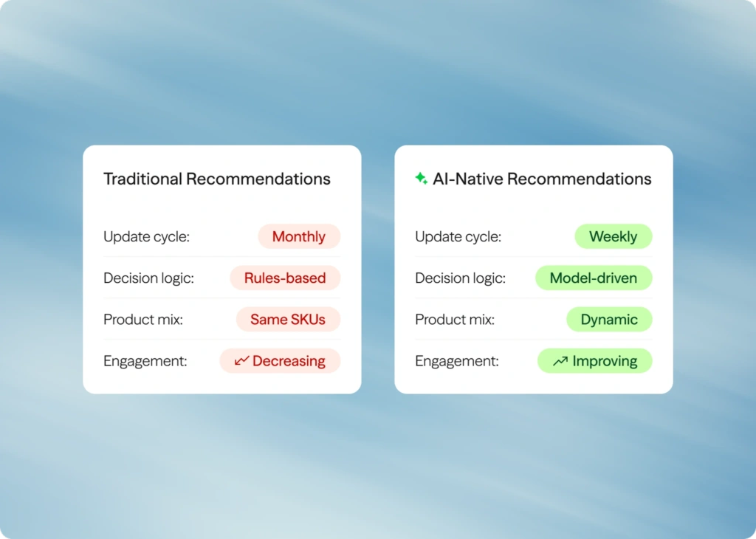756x539 pixels.
Task: Click Update cycle label in Traditional card
Action: point(147,237)
